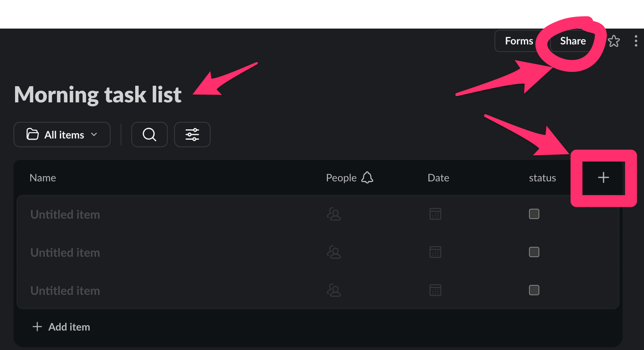Sort by the Name column header
Image resolution: width=644 pixels, height=350 pixels.
(42, 177)
